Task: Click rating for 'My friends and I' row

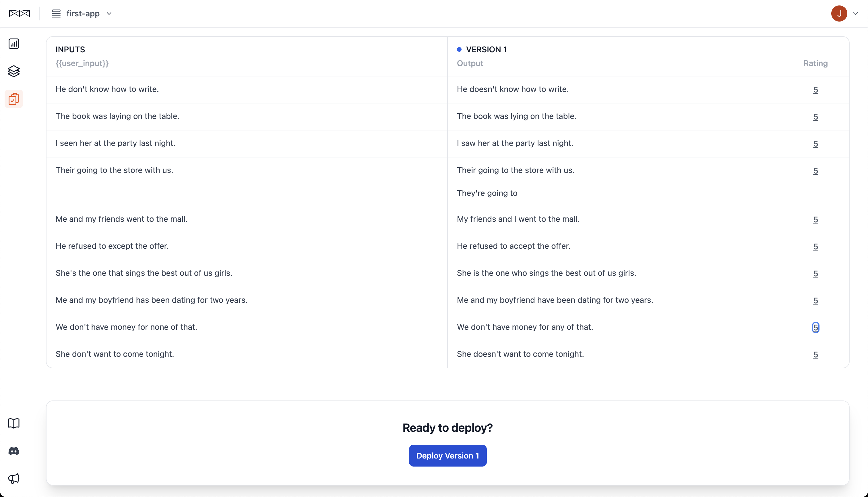Action: point(815,219)
